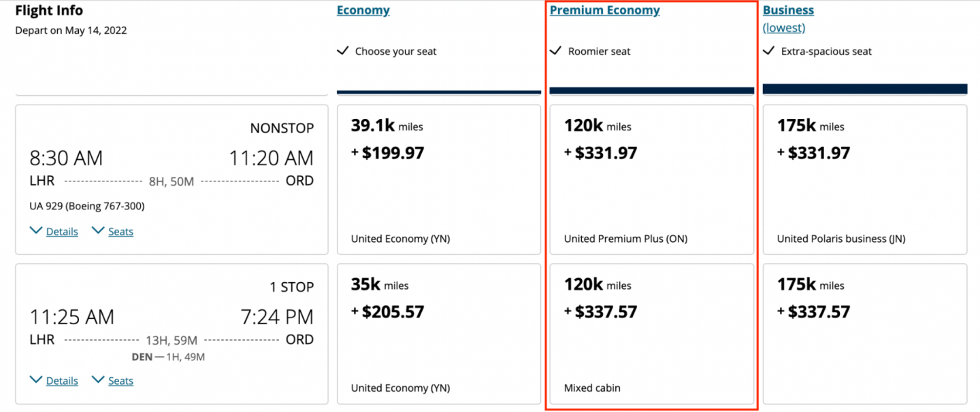
Task: Click checkmark next to Choose your seat
Action: (343, 51)
